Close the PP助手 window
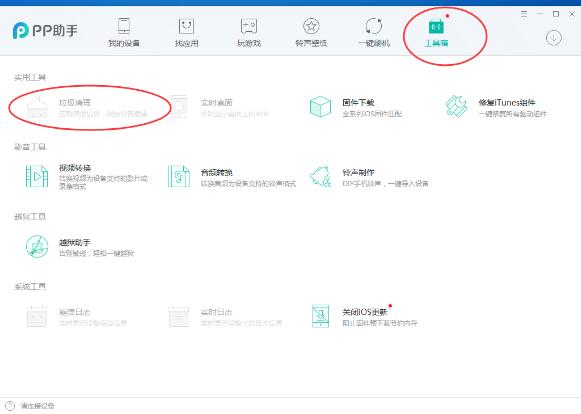The height and width of the screenshot is (414, 581). [x=572, y=14]
